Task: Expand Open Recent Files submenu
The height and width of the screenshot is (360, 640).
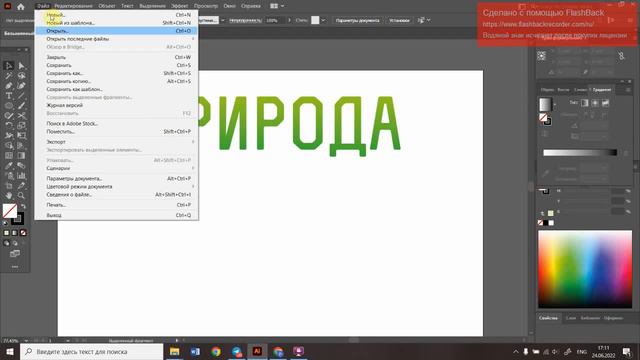Action: [x=116, y=39]
